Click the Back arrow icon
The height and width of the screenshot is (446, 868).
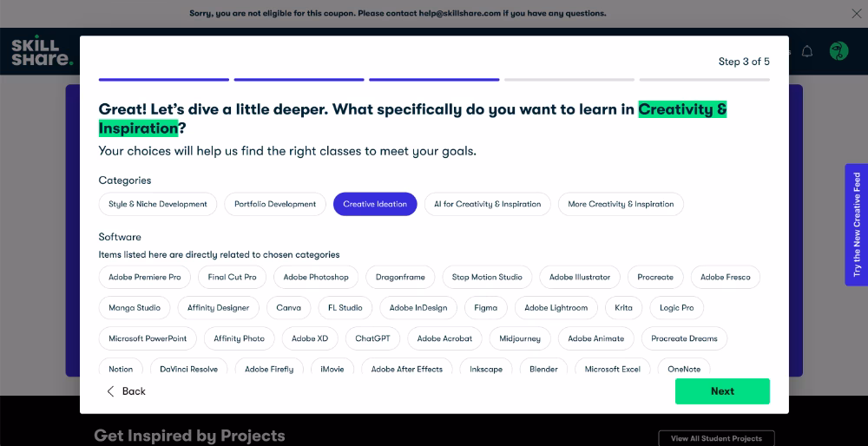(110, 391)
